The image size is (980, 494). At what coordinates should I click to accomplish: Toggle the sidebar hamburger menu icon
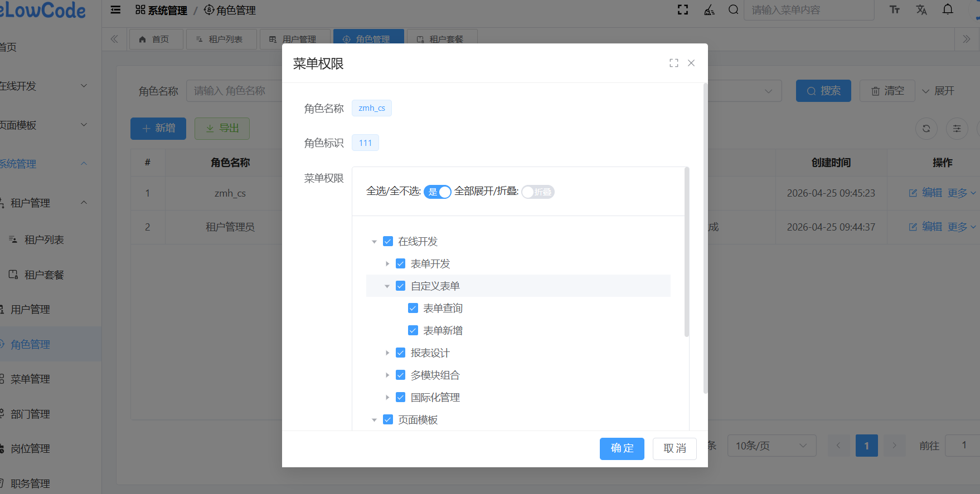click(115, 10)
